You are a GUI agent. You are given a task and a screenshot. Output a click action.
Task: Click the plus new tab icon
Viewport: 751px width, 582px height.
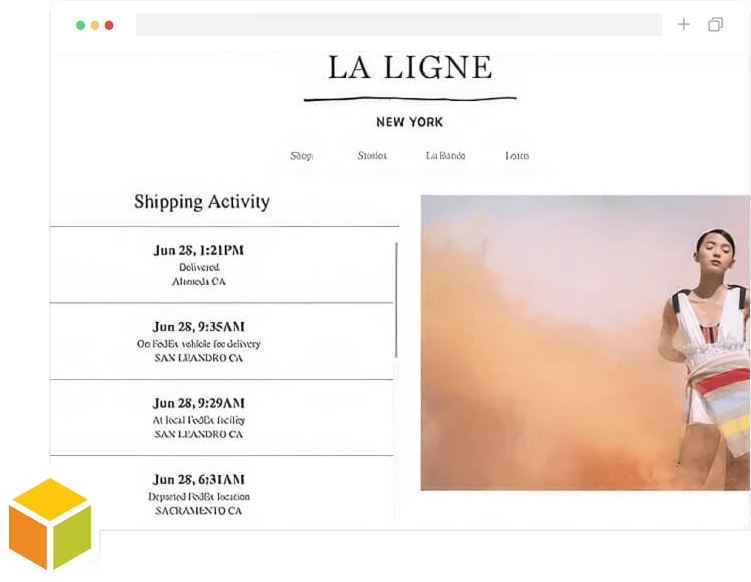click(683, 24)
